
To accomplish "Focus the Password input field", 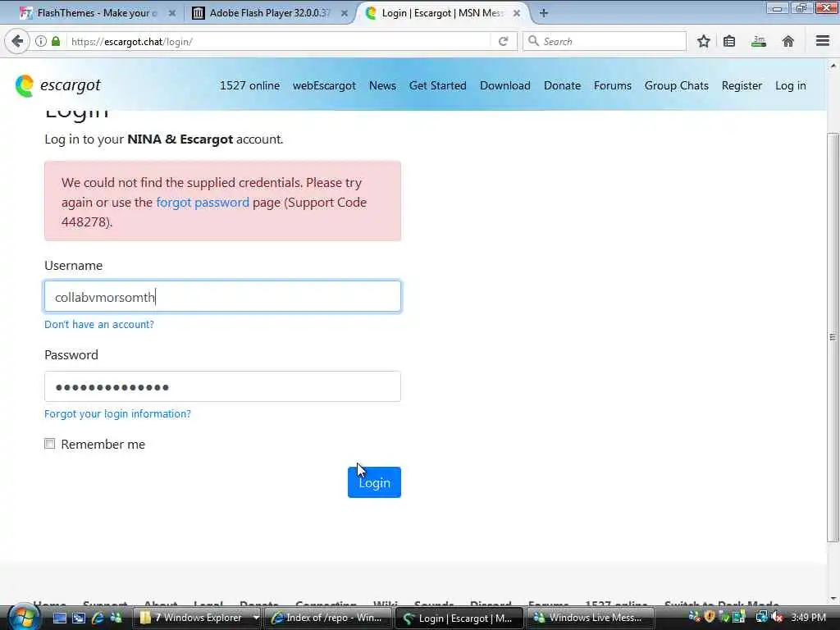I will click(x=222, y=386).
